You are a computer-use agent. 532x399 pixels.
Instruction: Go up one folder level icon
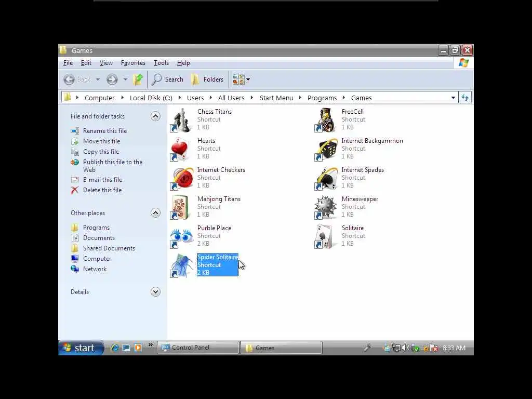[x=138, y=79]
